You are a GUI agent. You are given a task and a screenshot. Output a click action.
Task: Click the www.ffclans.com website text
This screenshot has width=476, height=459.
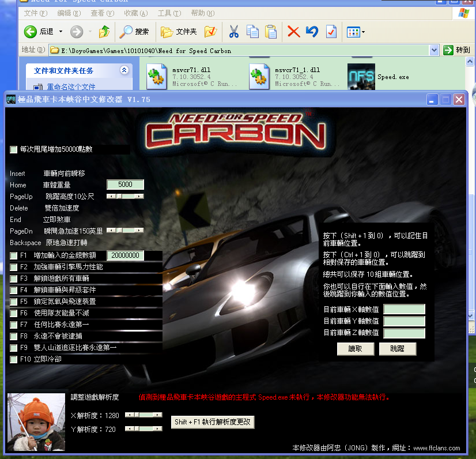[437, 448]
